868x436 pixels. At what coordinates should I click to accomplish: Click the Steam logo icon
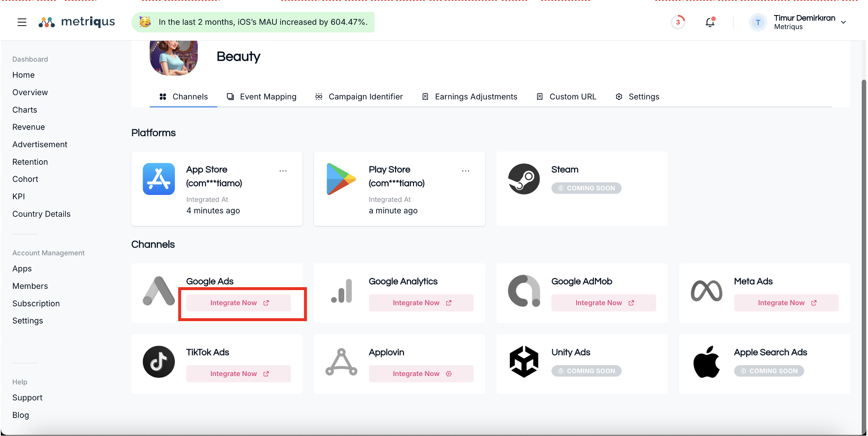524,179
